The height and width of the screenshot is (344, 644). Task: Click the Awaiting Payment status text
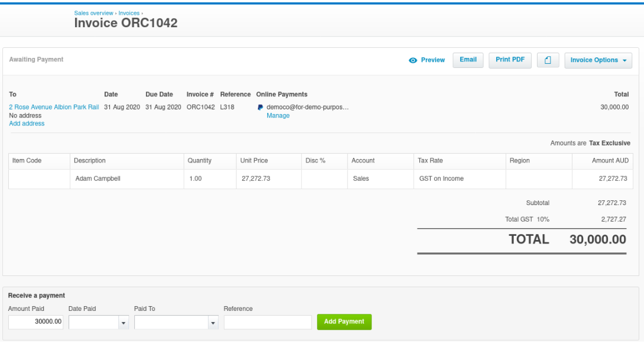[36, 60]
